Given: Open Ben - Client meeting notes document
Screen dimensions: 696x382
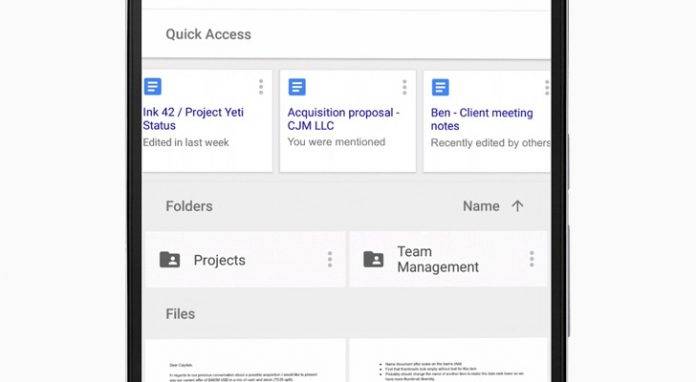Looking at the screenshot, I should point(482,119).
